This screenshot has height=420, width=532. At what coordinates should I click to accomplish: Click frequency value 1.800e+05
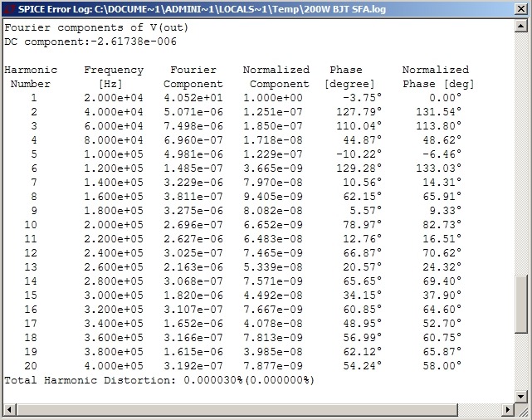click(x=114, y=211)
